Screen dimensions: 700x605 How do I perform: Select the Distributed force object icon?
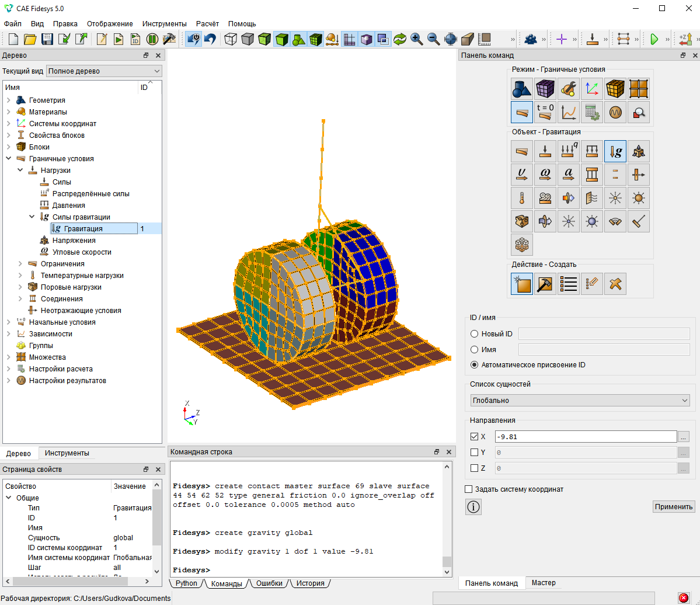tap(568, 151)
